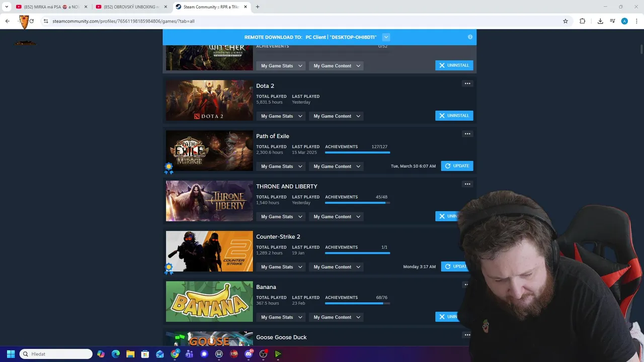
Task: Click the Path of Exile Mirage thumbnail
Action: pos(209,151)
